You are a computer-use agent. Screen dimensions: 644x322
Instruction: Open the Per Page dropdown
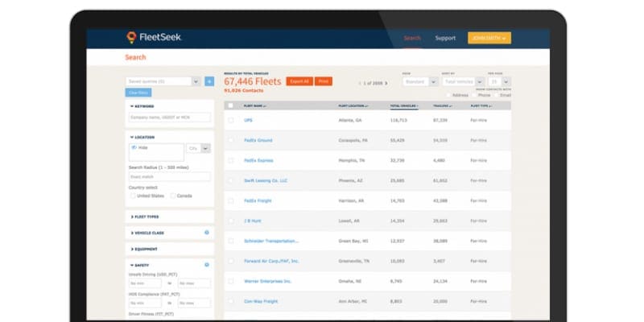point(499,82)
